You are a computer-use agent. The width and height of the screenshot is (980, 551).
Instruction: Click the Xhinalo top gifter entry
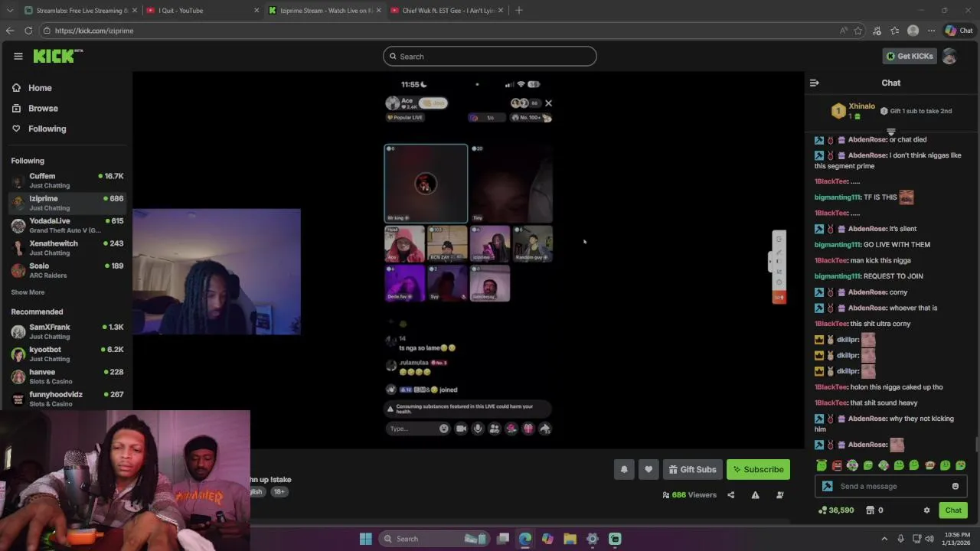click(853, 111)
